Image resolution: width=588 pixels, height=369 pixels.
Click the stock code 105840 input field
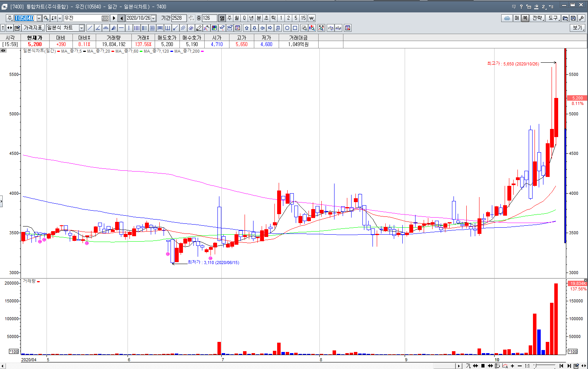coord(25,18)
